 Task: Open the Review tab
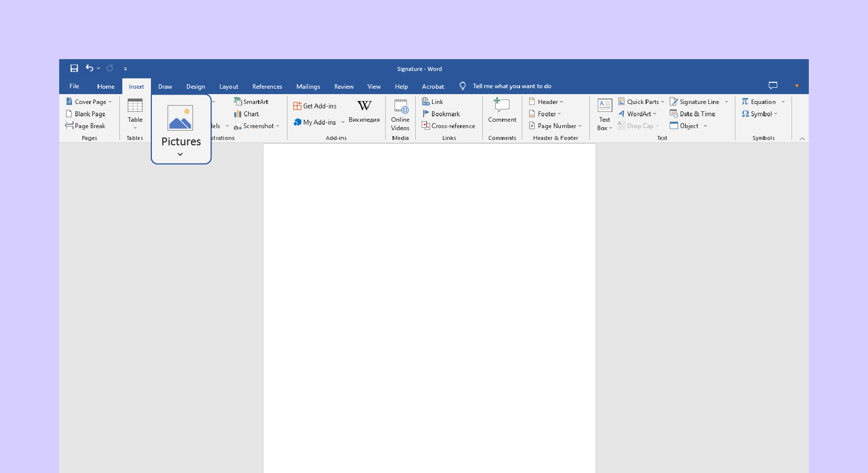pos(344,87)
